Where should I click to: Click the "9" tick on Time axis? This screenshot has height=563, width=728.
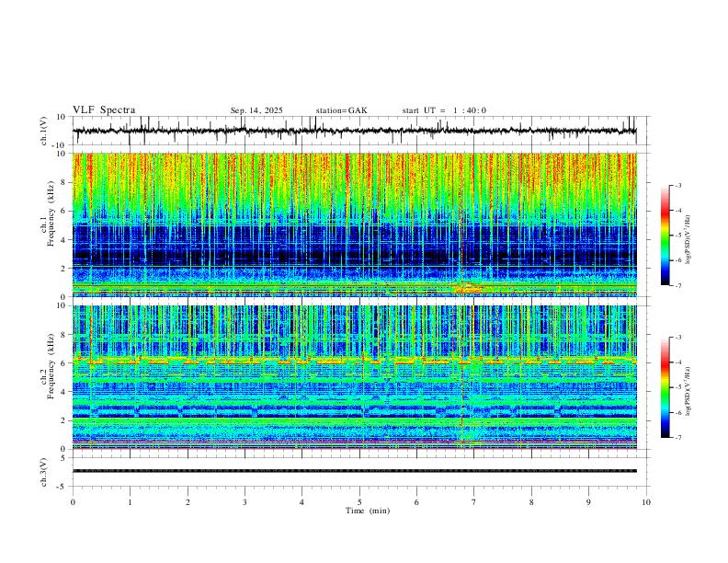(588, 502)
